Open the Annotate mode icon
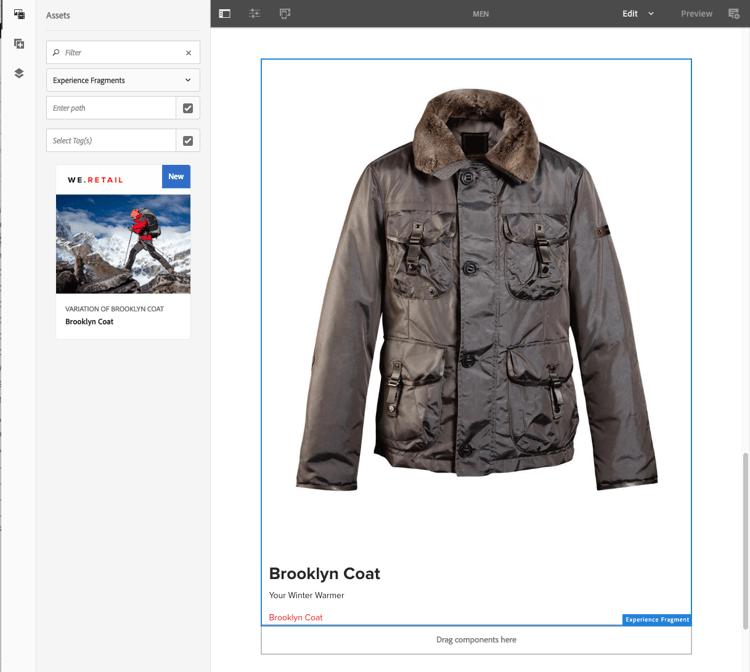The width and height of the screenshot is (750, 672). coord(734,14)
